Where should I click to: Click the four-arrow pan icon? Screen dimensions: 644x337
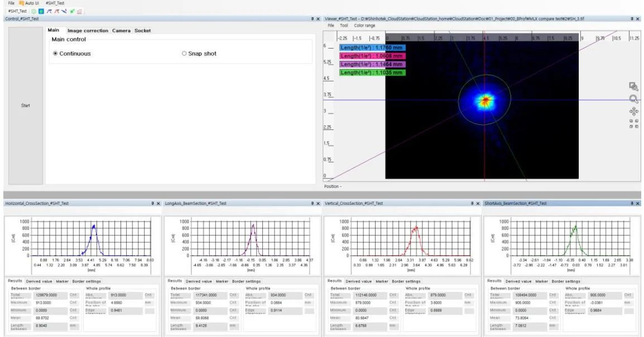point(633,111)
